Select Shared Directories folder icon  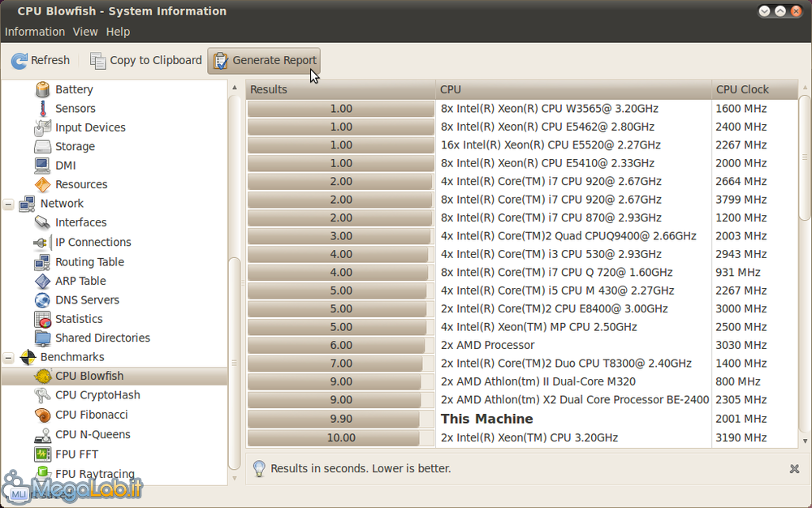(42, 338)
